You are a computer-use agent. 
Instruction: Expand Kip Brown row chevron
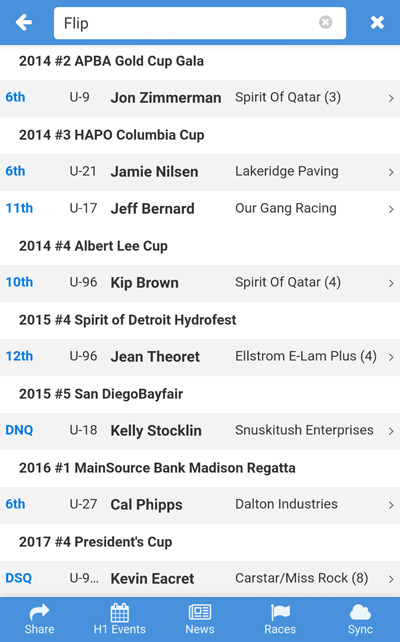391,283
